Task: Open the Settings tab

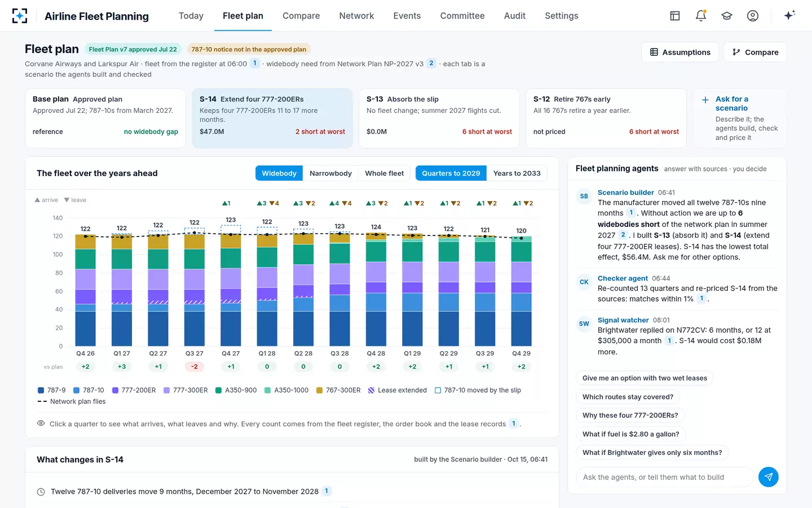Action: 562,16
